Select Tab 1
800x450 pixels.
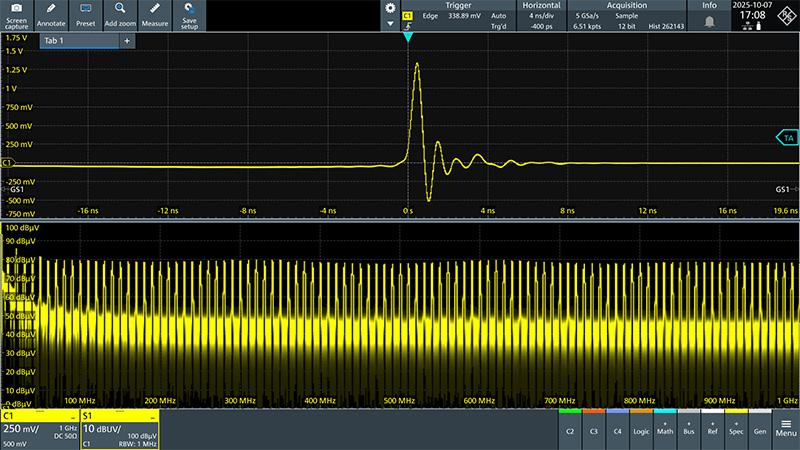coord(78,41)
